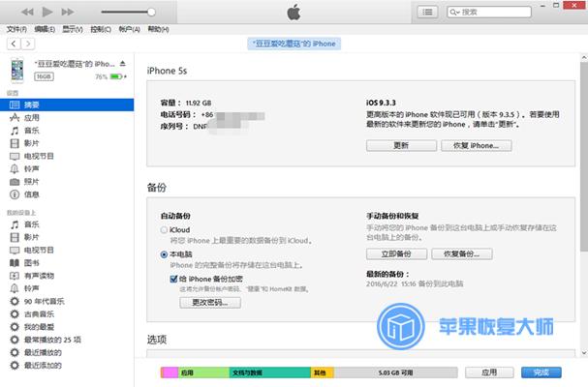Go forward with the right arrow
Screen dimensions: 588x387
[x=28, y=44]
